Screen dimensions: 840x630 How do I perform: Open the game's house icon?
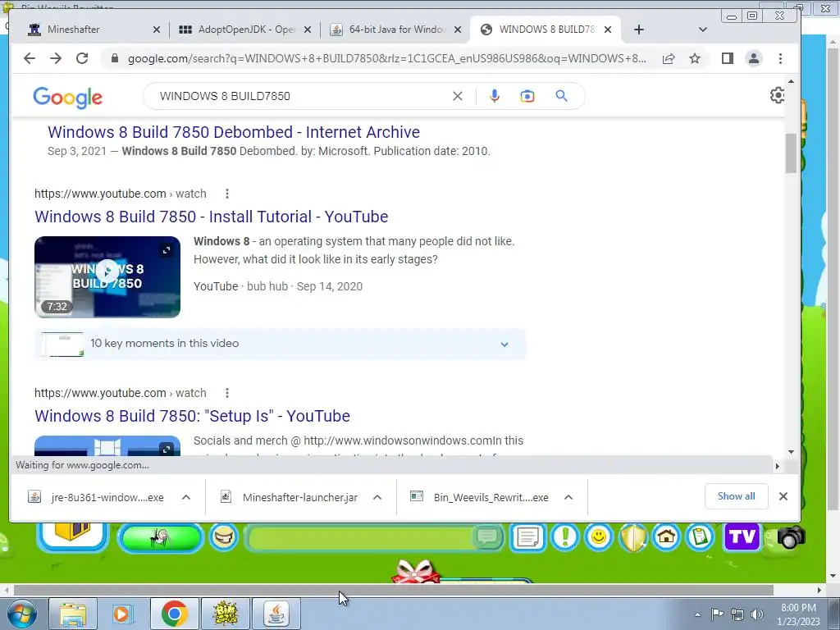[x=666, y=536]
